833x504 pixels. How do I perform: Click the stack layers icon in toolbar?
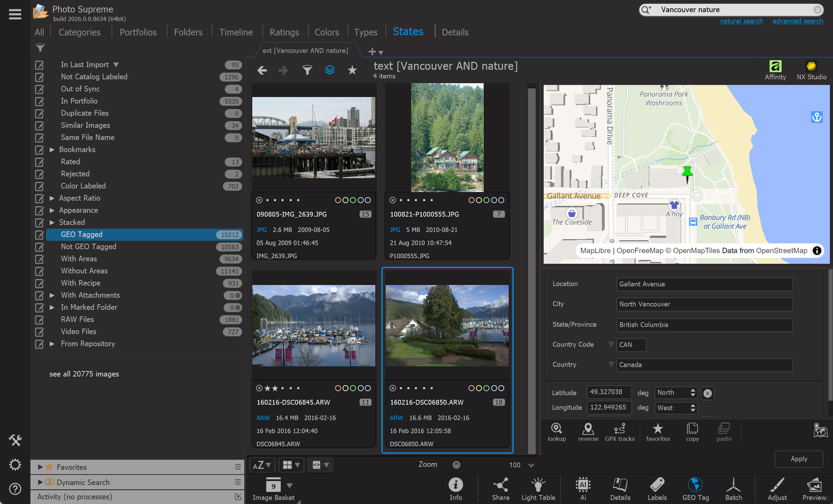329,70
